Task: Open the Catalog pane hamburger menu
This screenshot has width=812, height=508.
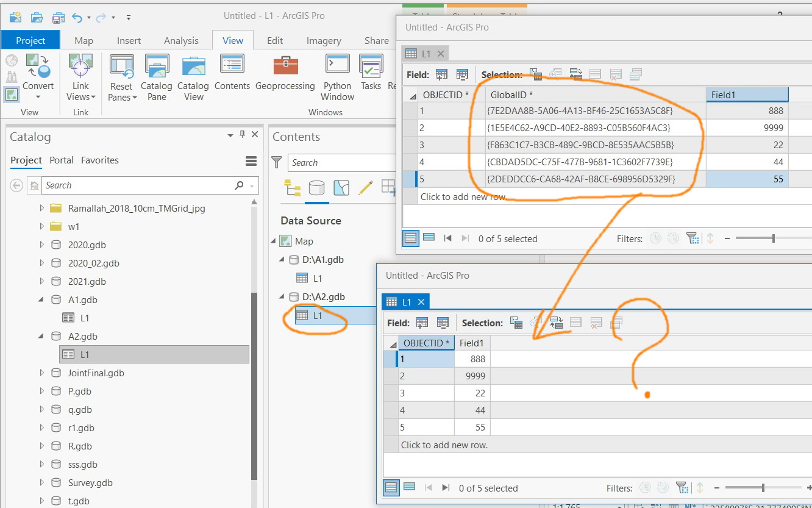Action: (x=251, y=161)
